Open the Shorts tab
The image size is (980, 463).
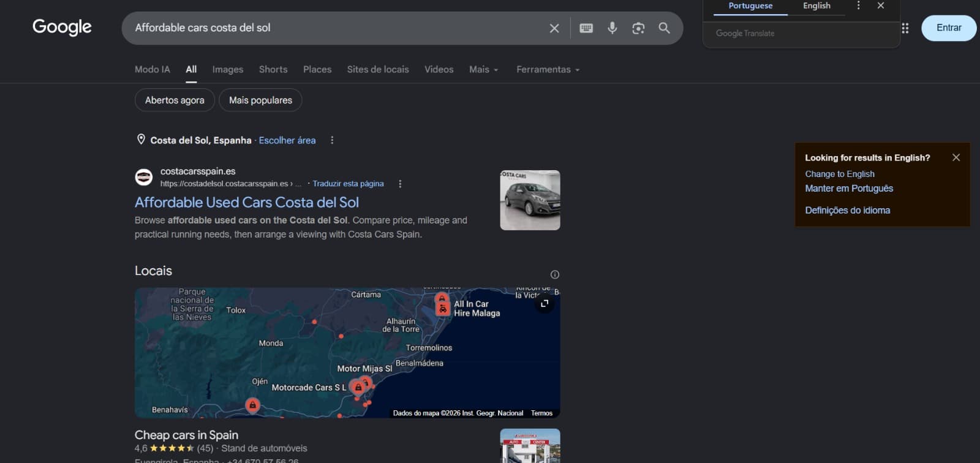(x=273, y=70)
